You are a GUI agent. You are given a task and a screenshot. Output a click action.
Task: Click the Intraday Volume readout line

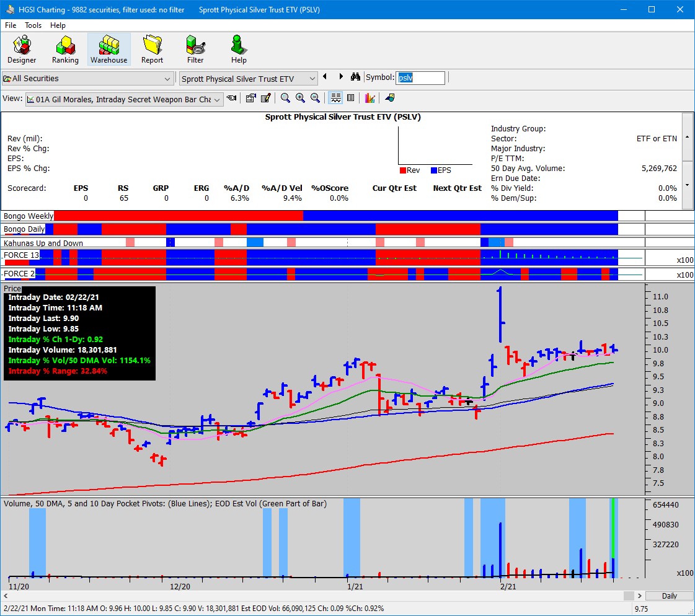click(x=63, y=350)
